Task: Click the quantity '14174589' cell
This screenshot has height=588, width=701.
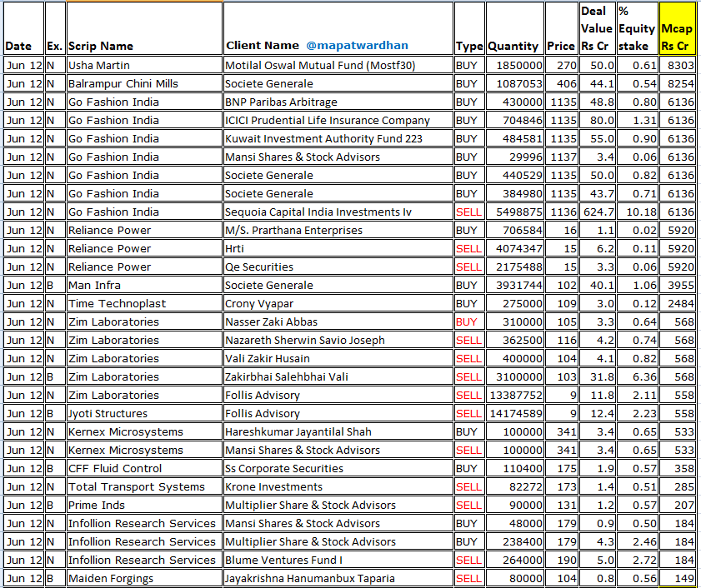Action: point(515,413)
